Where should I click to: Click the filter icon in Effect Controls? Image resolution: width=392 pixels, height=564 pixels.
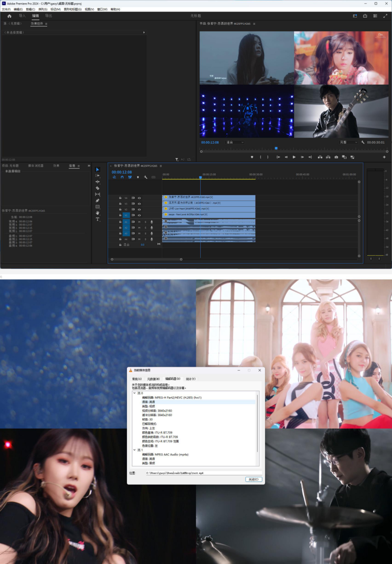tap(177, 159)
